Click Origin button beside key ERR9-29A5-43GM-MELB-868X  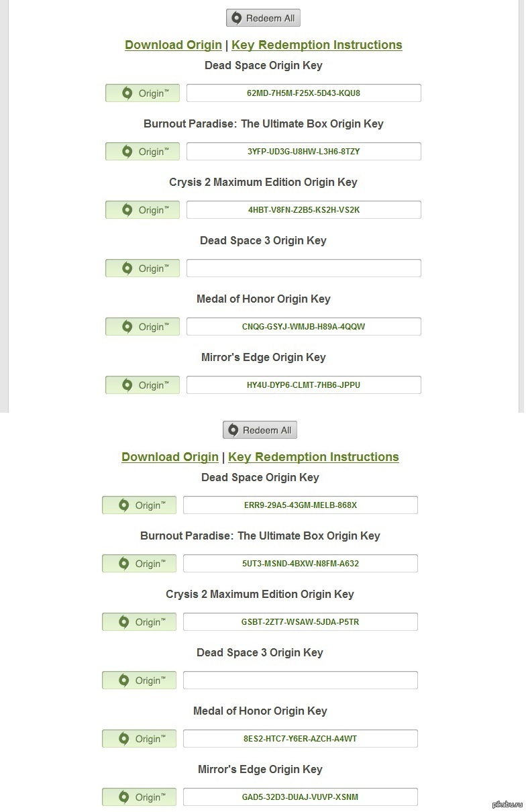point(139,505)
